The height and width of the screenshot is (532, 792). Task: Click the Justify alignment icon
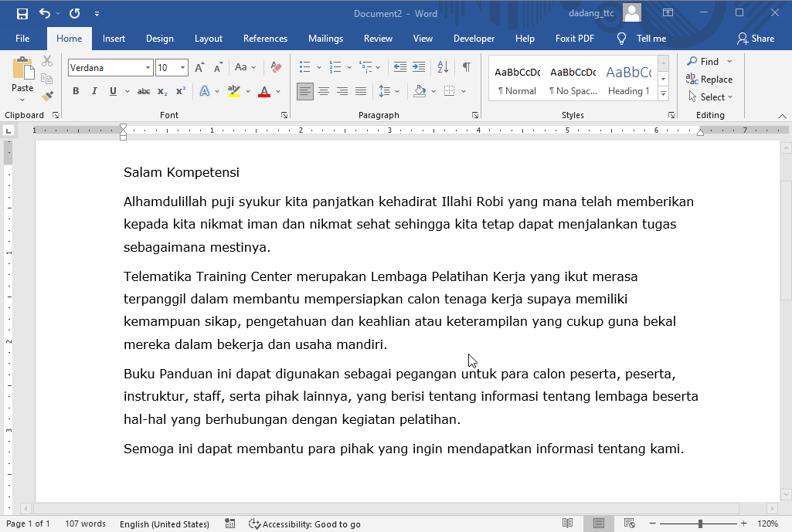(361, 91)
